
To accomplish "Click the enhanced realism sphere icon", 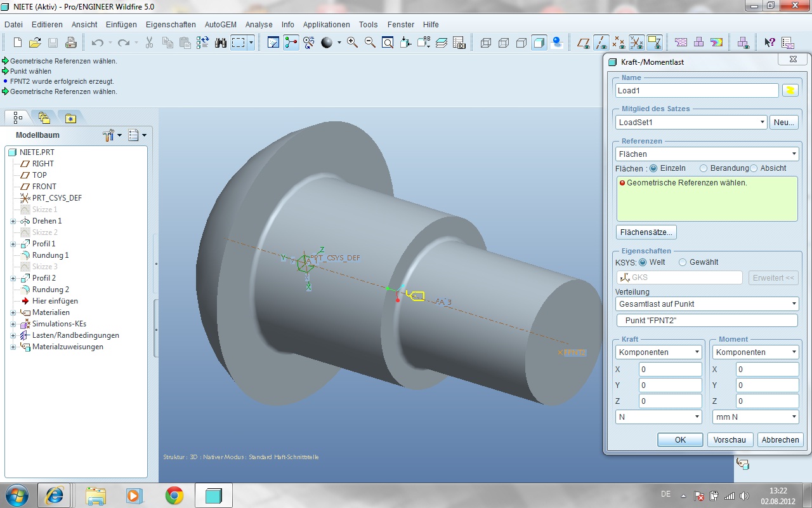I will coord(557,43).
